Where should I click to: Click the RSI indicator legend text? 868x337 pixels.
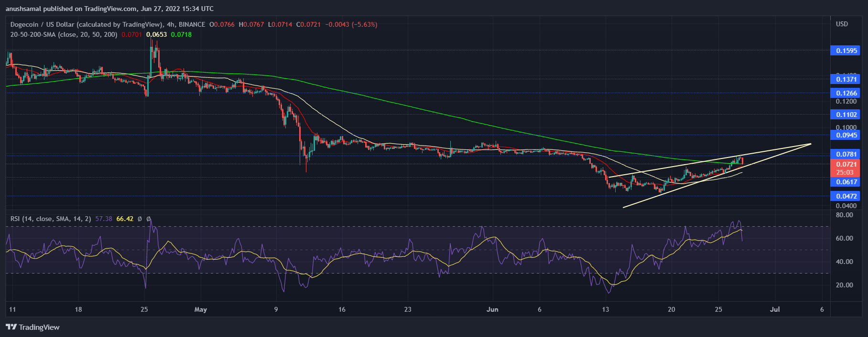[50, 219]
